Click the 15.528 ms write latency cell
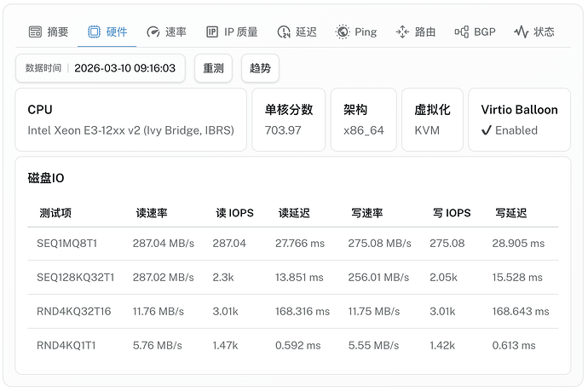This screenshot has height=391, width=588. (517, 278)
